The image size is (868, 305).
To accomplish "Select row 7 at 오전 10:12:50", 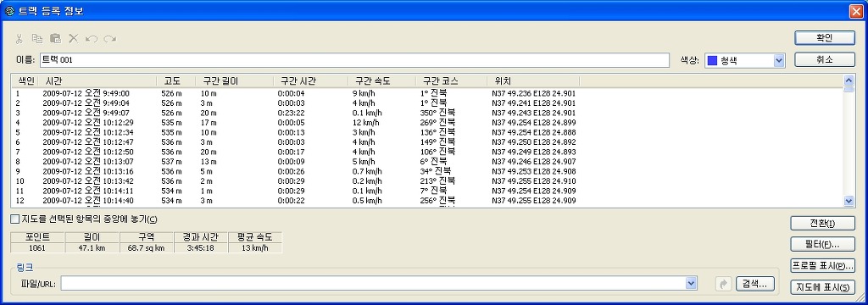I will tap(427, 152).
